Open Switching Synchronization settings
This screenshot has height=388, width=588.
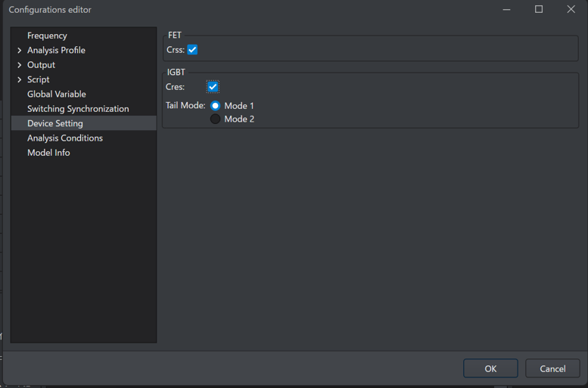[78, 109]
